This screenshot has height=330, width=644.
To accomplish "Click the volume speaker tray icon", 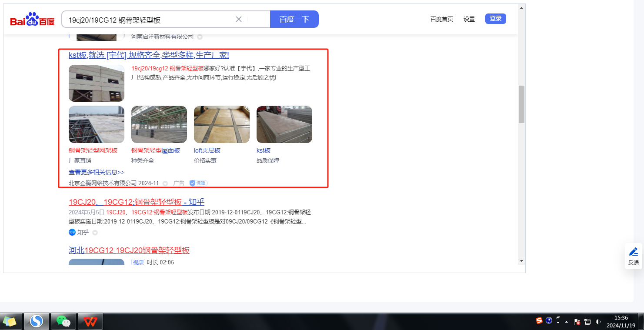I will pos(598,322).
